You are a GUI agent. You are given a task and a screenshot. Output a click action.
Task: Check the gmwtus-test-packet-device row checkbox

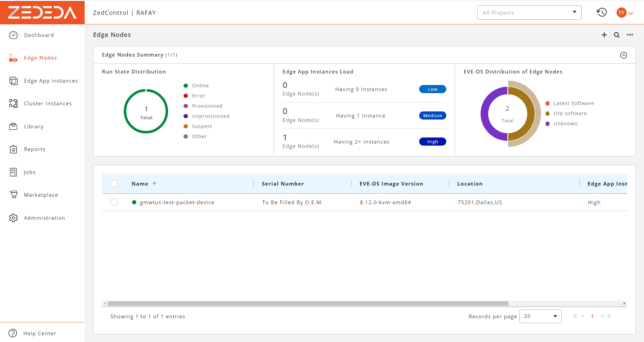coord(114,202)
